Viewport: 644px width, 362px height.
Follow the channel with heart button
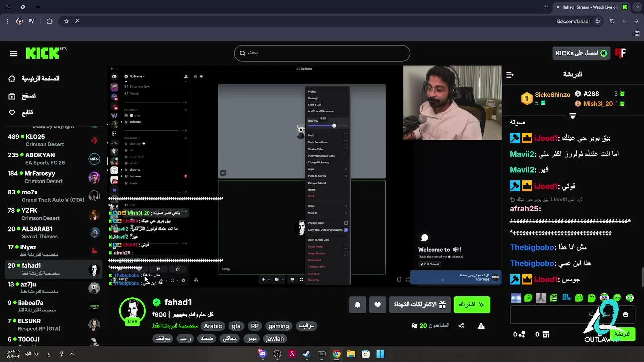tap(378, 305)
